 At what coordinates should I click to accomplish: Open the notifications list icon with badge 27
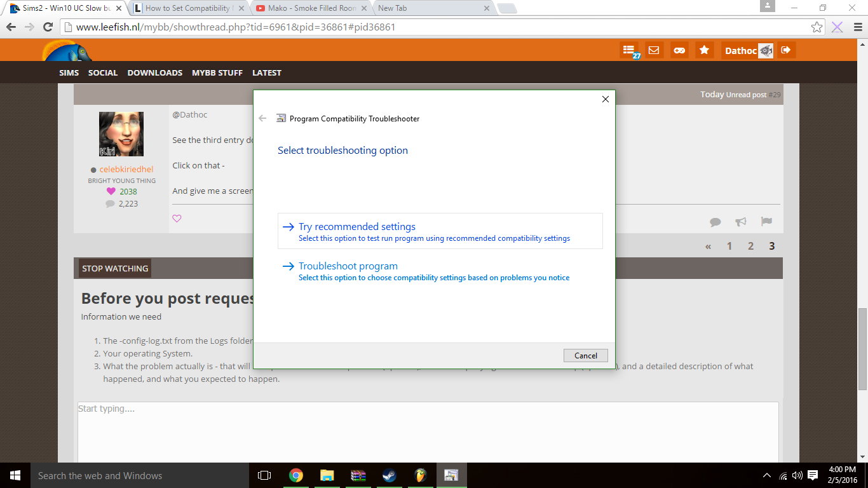(x=628, y=50)
